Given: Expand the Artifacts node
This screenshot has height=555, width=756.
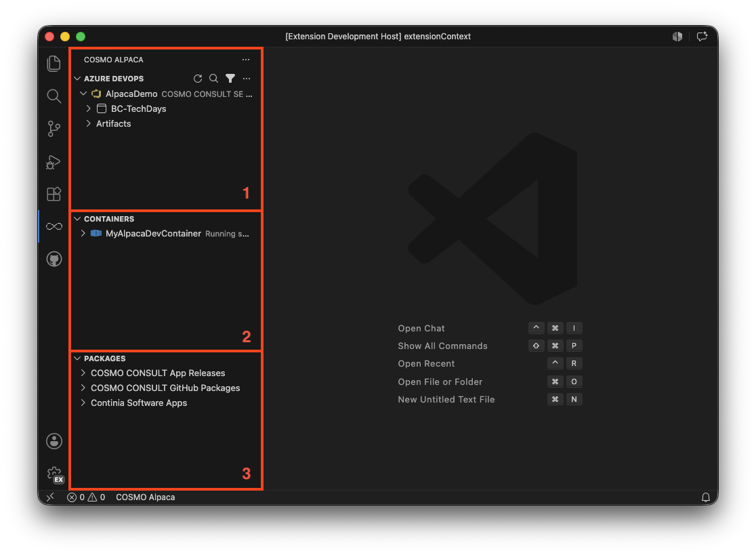Looking at the screenshot, I should pos(89,123).
